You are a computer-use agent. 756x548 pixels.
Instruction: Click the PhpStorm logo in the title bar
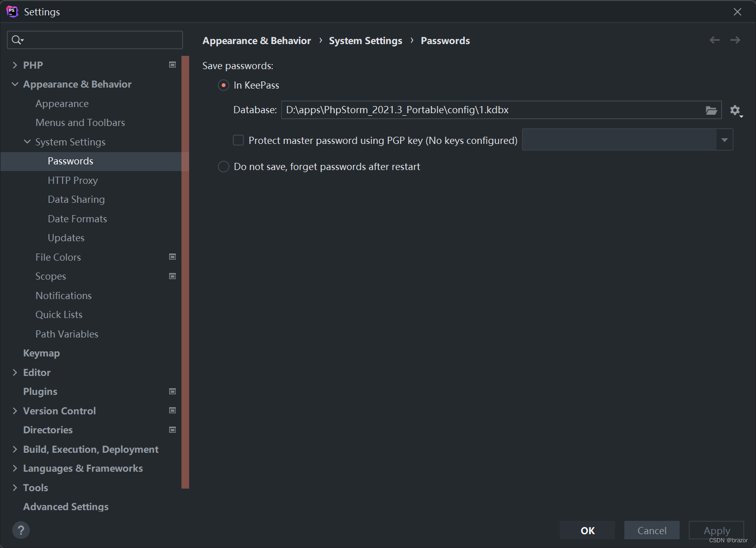[x=12, y=12]
